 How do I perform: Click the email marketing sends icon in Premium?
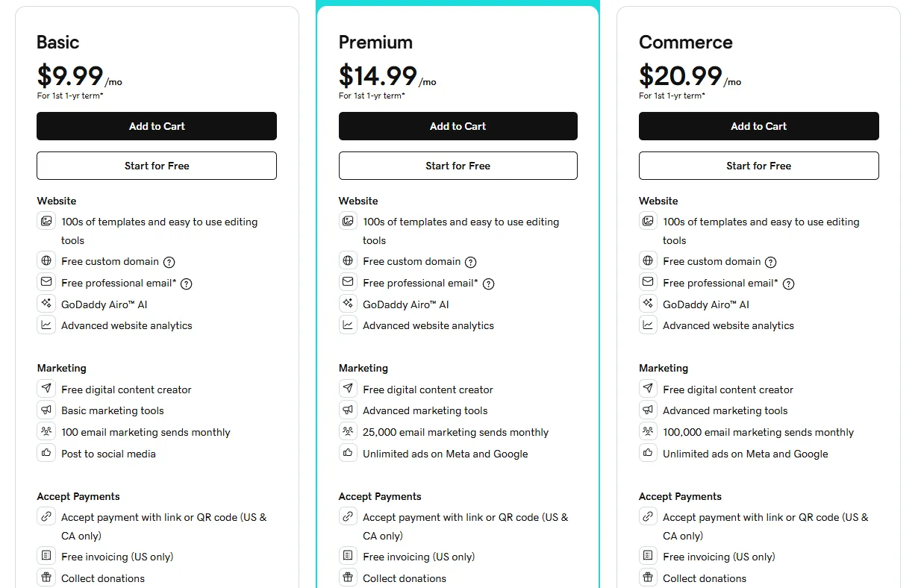(x=348, y=432)
